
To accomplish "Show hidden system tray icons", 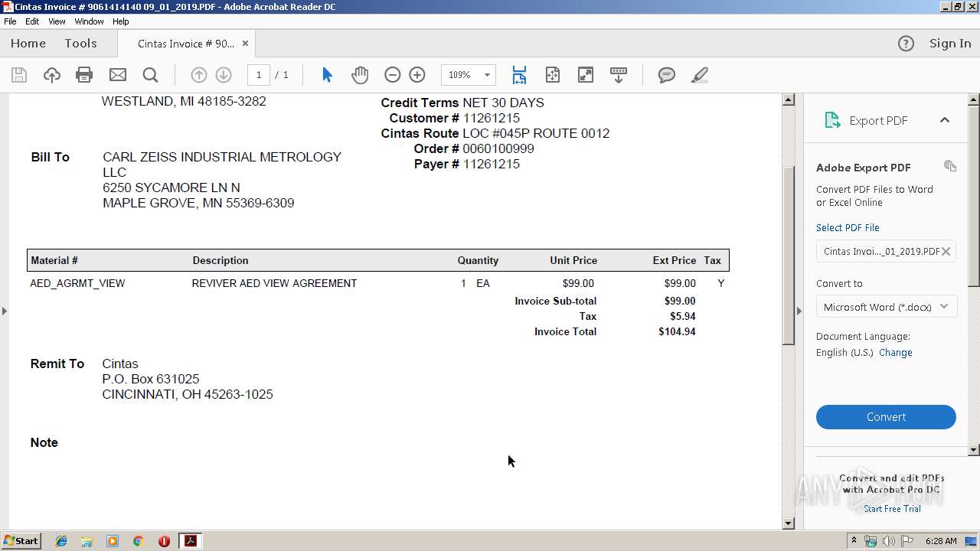I will (854, 541).
